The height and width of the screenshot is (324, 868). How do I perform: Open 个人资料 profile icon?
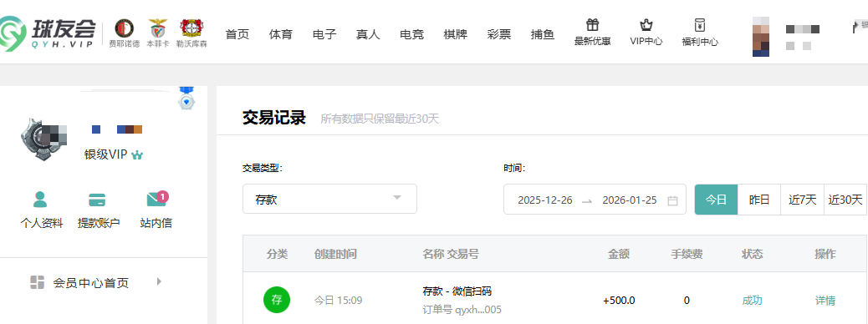40,200
